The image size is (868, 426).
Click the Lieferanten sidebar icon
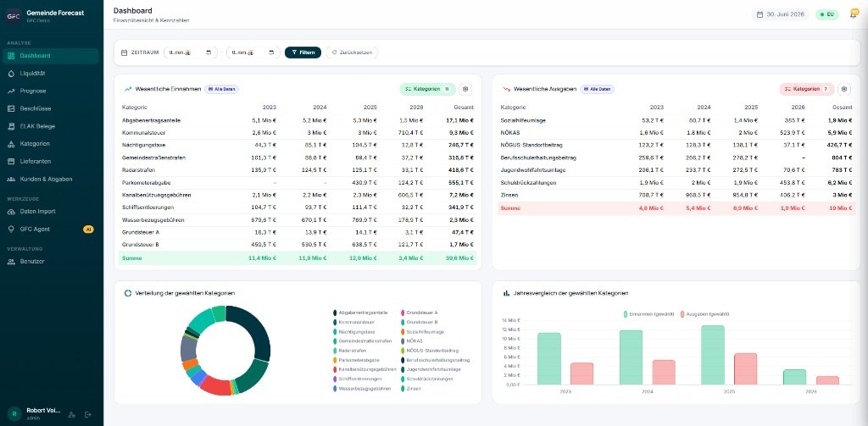[x=11, y=162]
